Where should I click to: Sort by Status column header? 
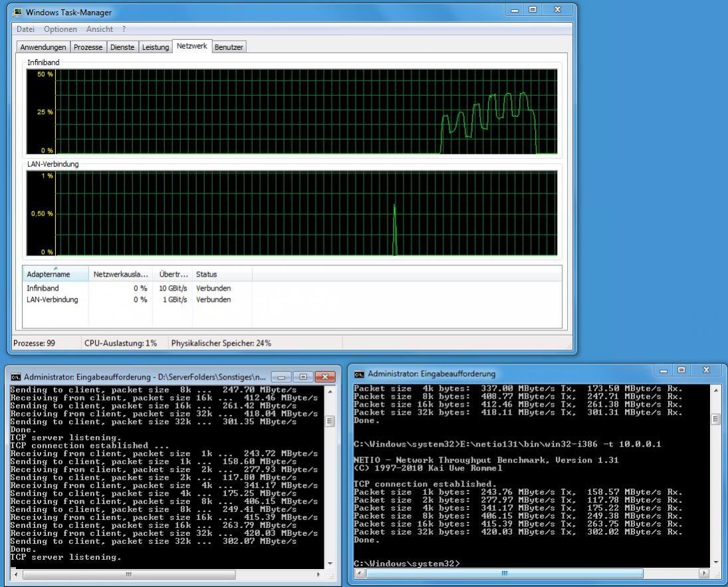point(223,274)
